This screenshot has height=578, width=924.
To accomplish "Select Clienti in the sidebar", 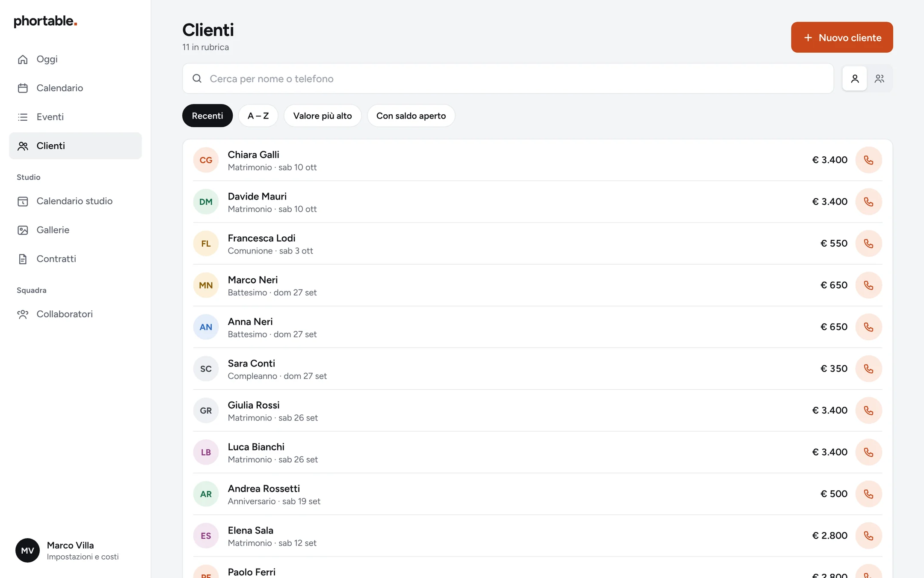I will pyautogui.click(x=75, y=146).
